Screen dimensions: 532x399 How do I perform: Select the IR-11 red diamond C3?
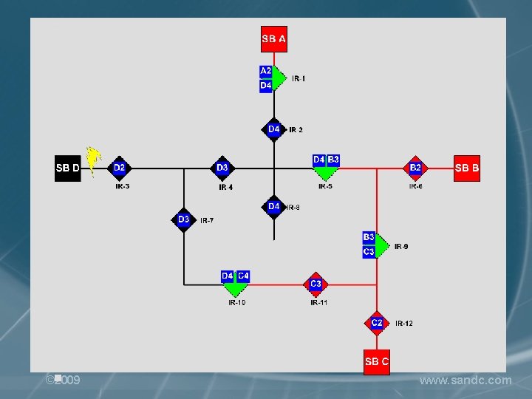click(x=316, y=284)
